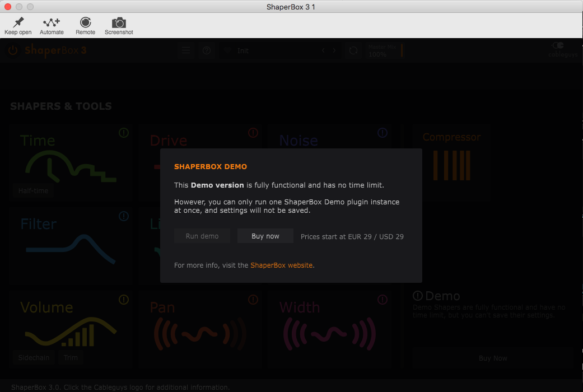The height and width of the screenshot is (392, 583).
Task: Click the circular reload icon beside presets
Action: click(353, 50)
